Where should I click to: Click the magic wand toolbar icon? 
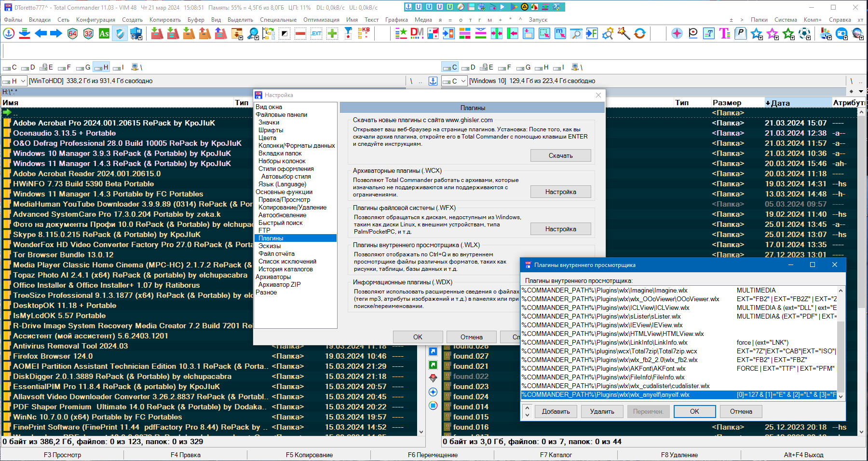[624, 34]
